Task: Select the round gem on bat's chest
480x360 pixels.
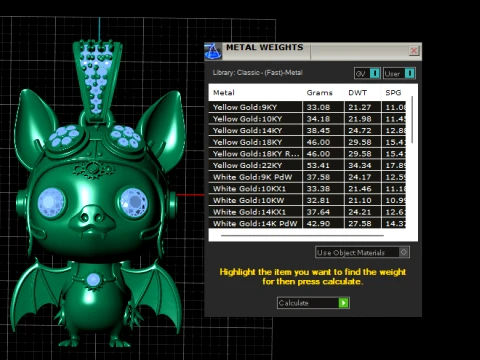Action: pos(93,280)
